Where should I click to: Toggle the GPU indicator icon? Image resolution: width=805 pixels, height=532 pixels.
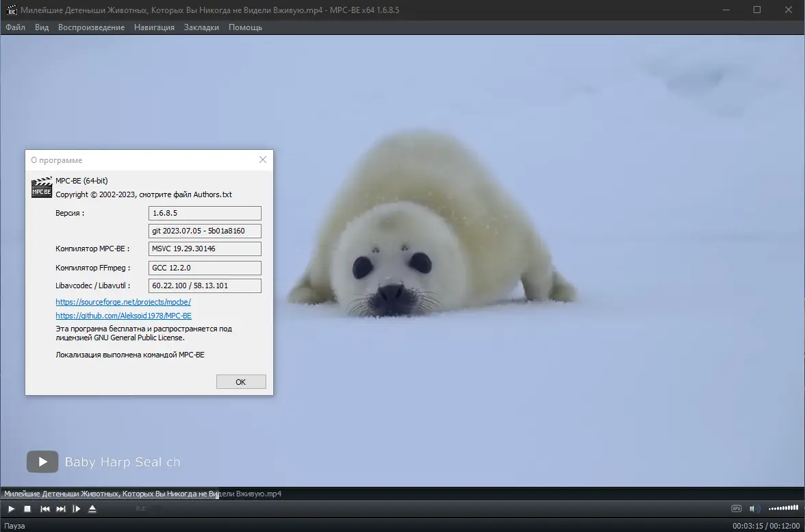tap(737, 509)
